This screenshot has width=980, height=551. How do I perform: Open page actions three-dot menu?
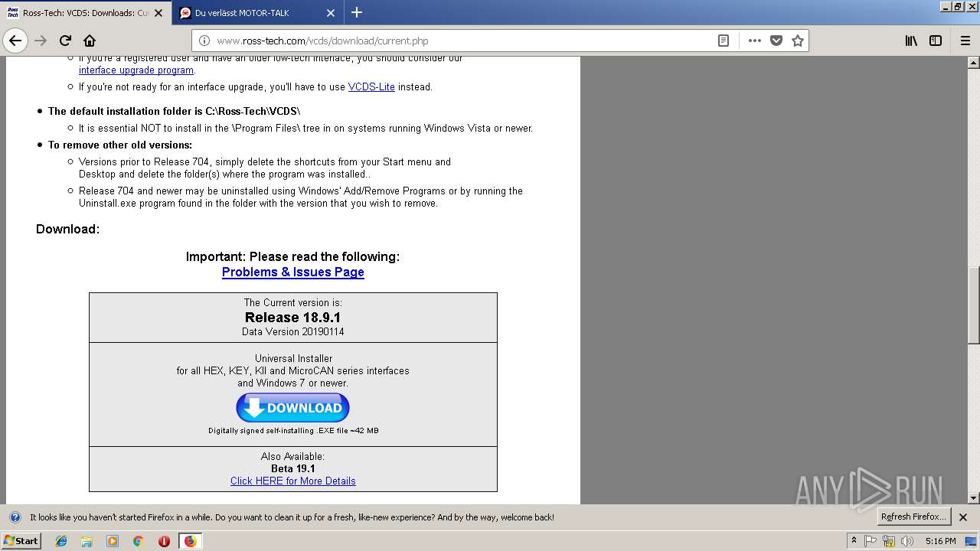(x=755, y=41)
